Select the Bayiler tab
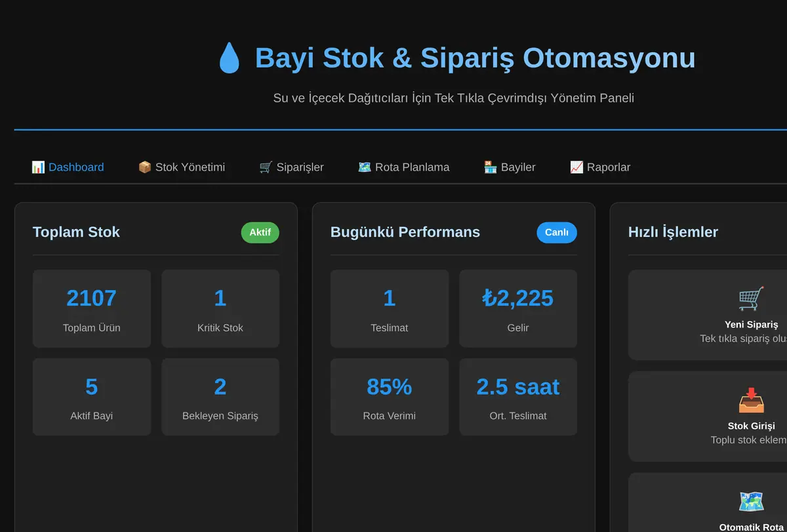The height and width of the screenshot is (532, 787). [x=510, y=167]
